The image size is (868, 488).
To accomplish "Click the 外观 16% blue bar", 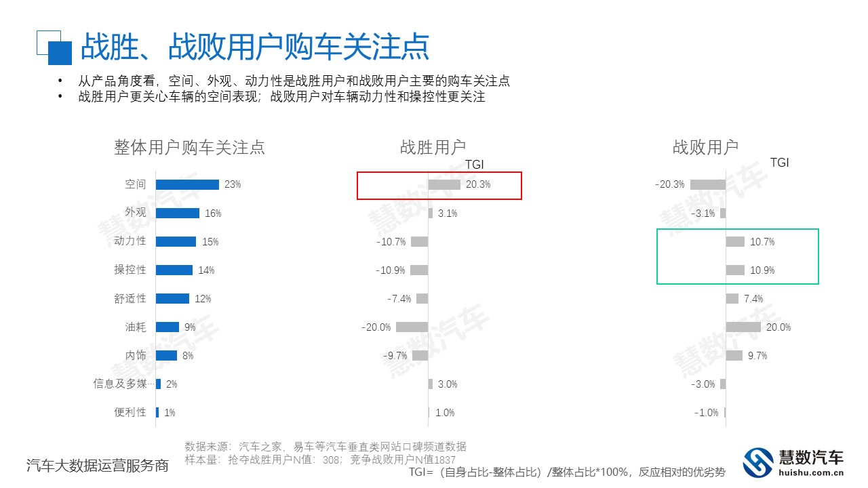I will pos(178,213).
